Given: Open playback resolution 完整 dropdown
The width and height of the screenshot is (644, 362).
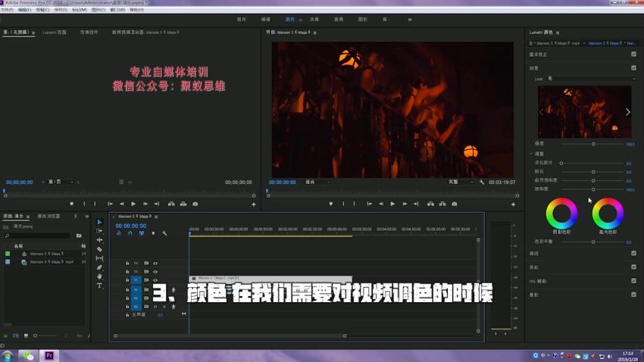Looking at the screenshot, I should (x=461, y=182).
